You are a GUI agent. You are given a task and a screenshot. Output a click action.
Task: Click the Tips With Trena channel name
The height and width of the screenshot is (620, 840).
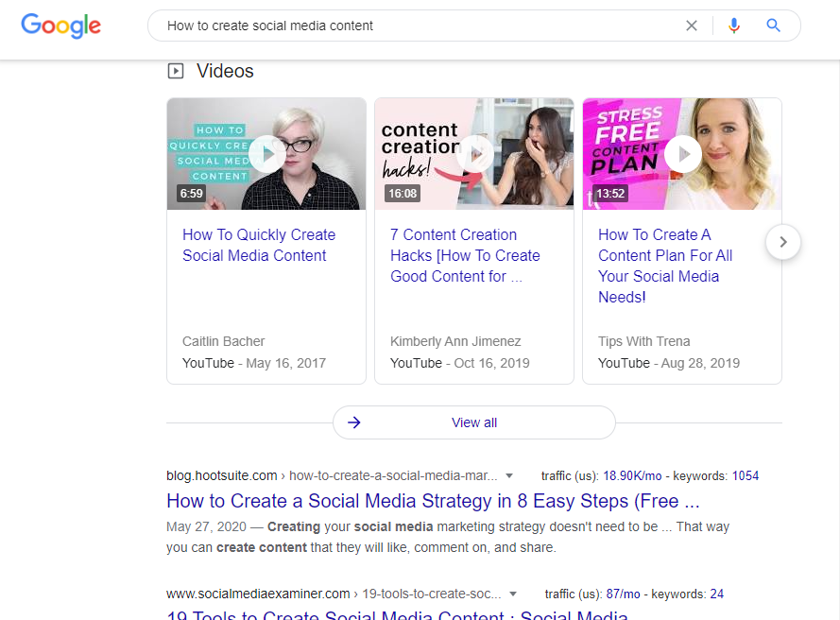point(643,341)
